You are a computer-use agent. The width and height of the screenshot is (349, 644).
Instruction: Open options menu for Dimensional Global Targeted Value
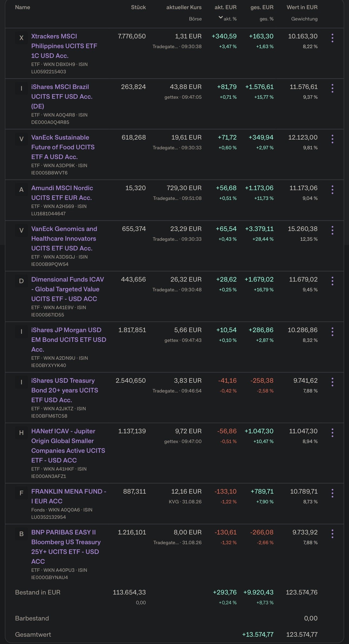coord(332,281)
